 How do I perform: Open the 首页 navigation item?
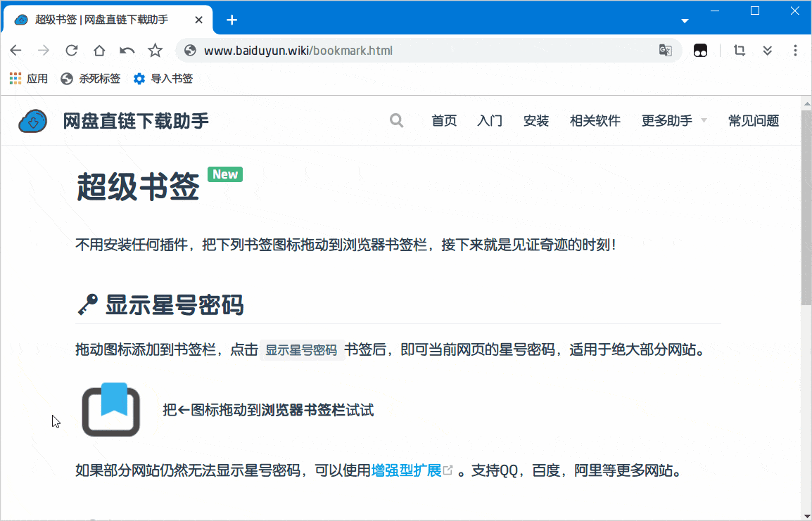[x=444, y=120]
